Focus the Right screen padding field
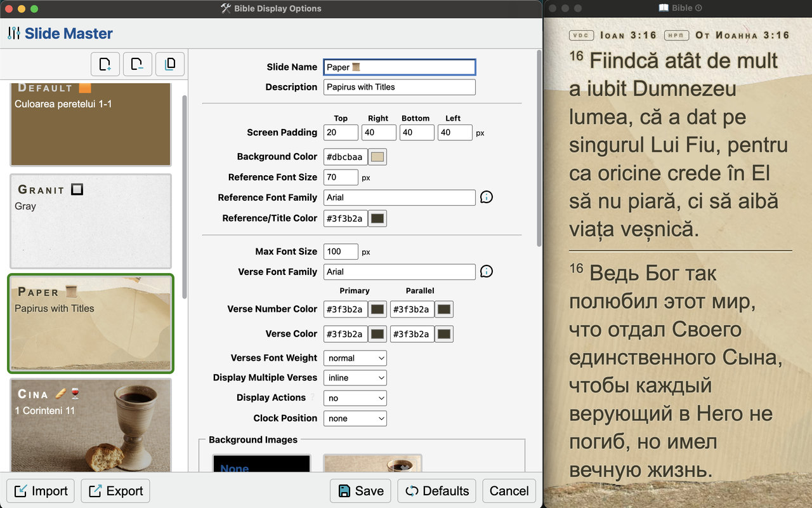Screen dimensions: 812x508 pyautogui.click(x=379, y=133)
